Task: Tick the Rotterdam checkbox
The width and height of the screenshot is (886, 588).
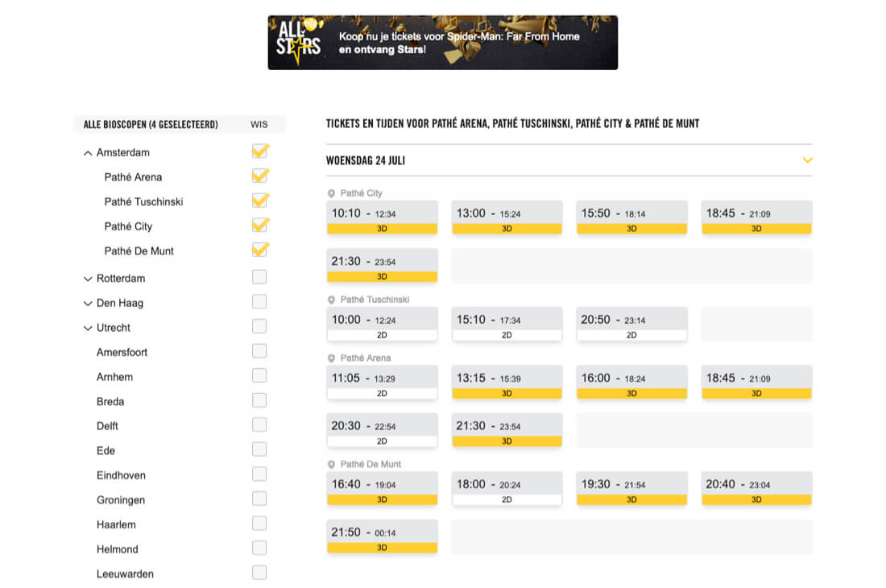Action: click(x=259, y=277)
